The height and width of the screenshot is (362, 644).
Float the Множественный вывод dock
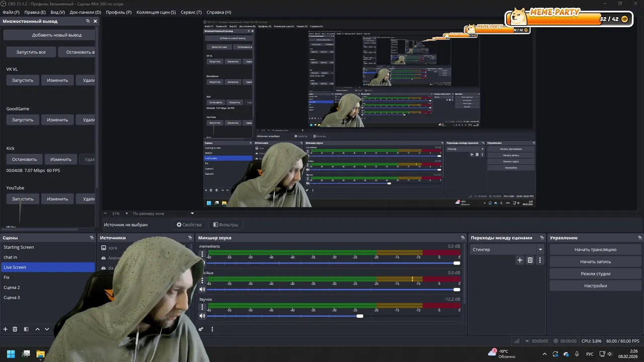(x=88, y=21)
